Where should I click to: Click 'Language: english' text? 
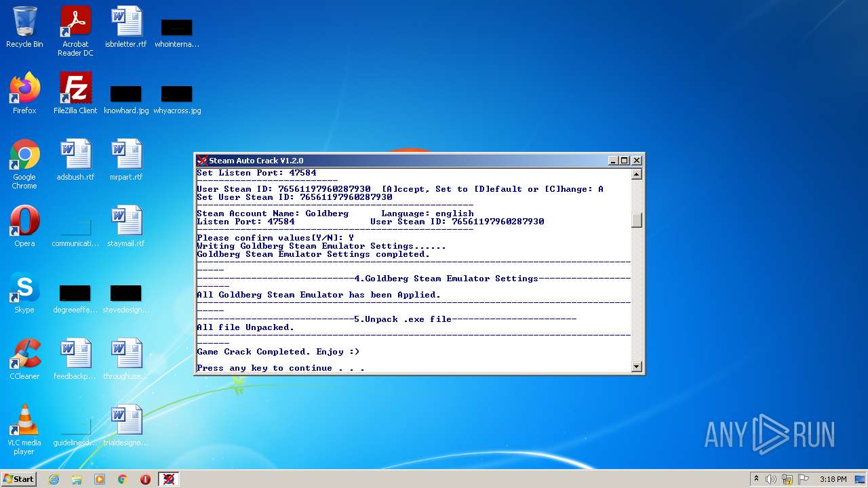pyautogui.click(x=427, y=213)
